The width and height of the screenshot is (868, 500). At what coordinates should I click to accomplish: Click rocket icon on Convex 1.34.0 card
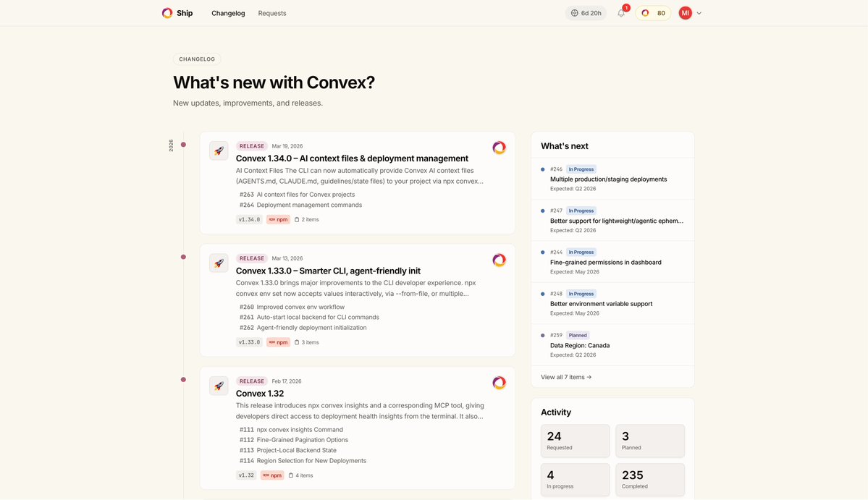click(219, 151)
